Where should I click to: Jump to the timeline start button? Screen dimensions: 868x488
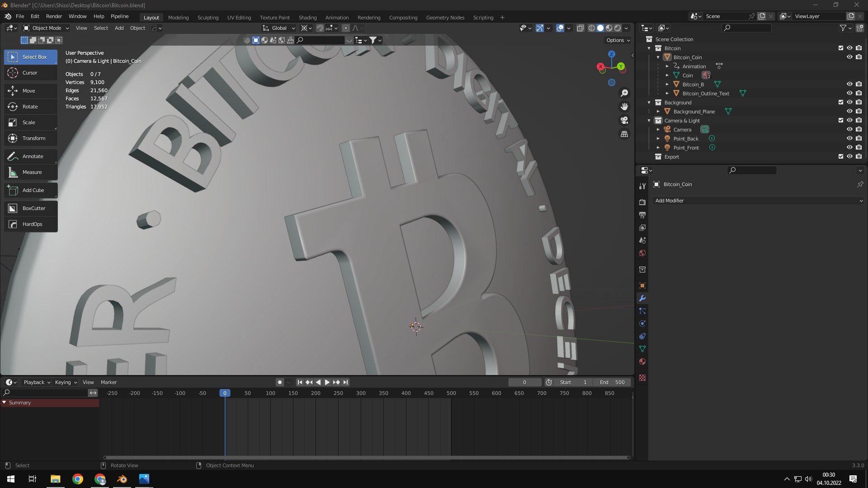point(300,382)
